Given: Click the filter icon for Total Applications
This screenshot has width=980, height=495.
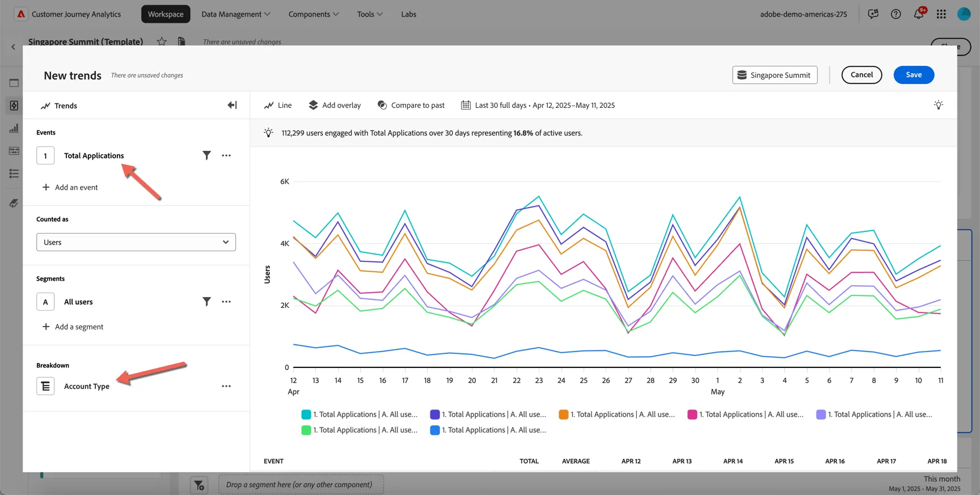Looking at the screenshot, I should click(x=207, y=155).
